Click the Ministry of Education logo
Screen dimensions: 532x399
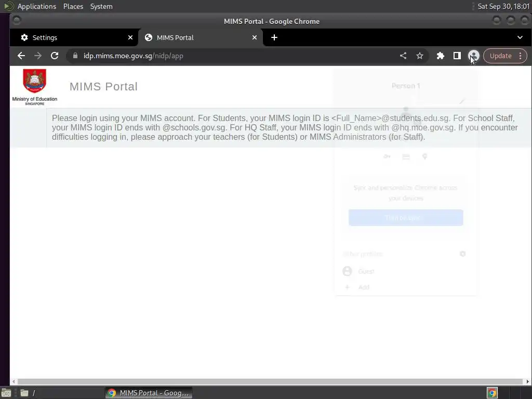point(35,87)
